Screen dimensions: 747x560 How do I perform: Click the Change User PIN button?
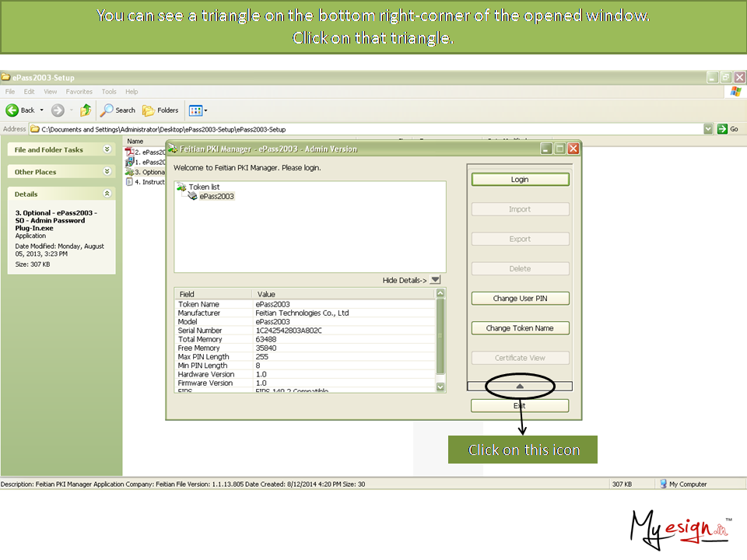520,299
